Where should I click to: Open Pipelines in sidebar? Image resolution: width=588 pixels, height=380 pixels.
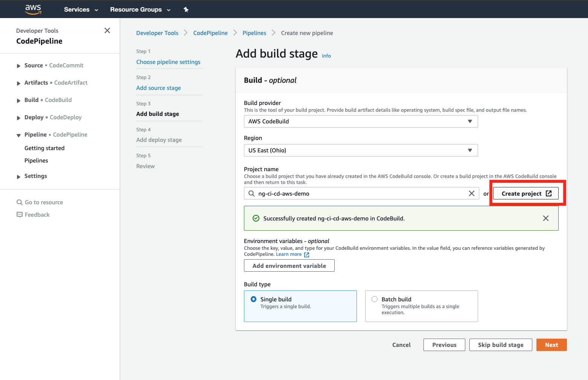[x=36, y=161]
